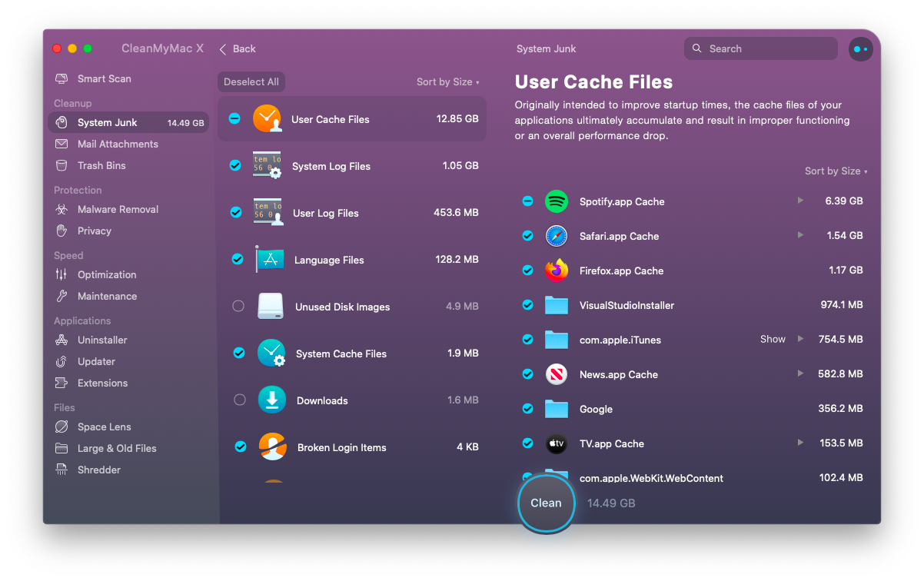The image size is (924, 581).
Task: Expand Safari.app Cache disclosure arrow
Action: (x=800, y=235)
